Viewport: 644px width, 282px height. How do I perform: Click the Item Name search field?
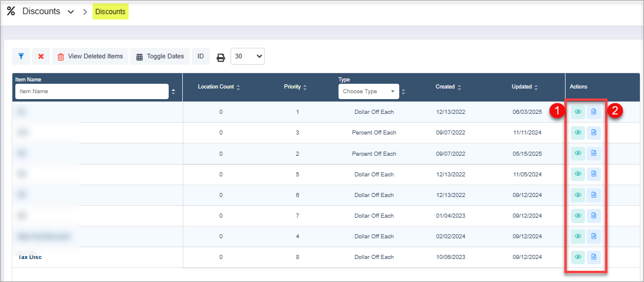tap(92, 91)
